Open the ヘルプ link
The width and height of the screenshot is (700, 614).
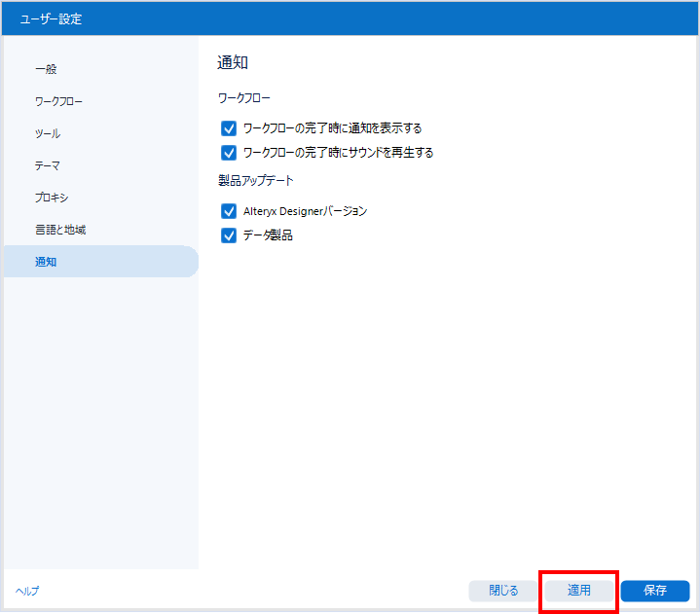[27, 591]
